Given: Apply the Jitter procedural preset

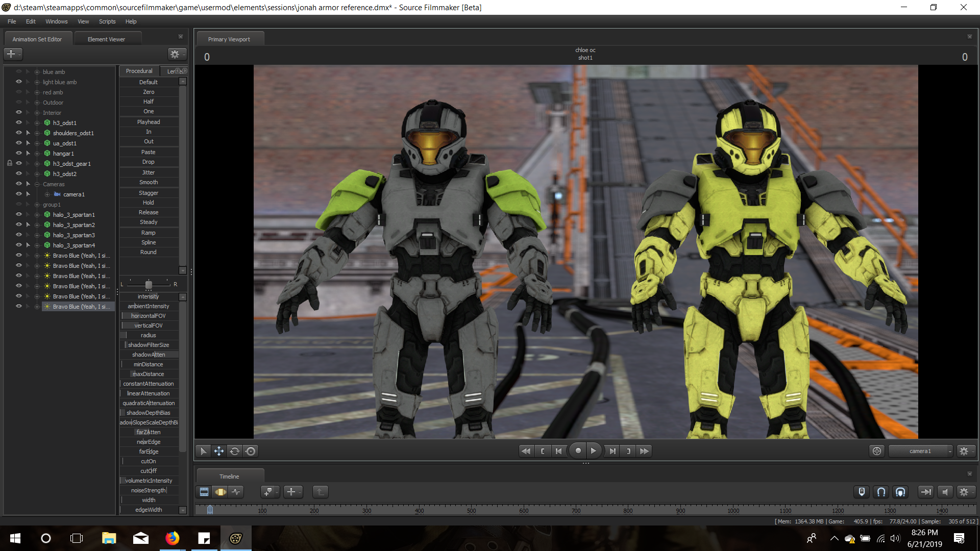Looking at the screenshot, I should tap(149, 172).
